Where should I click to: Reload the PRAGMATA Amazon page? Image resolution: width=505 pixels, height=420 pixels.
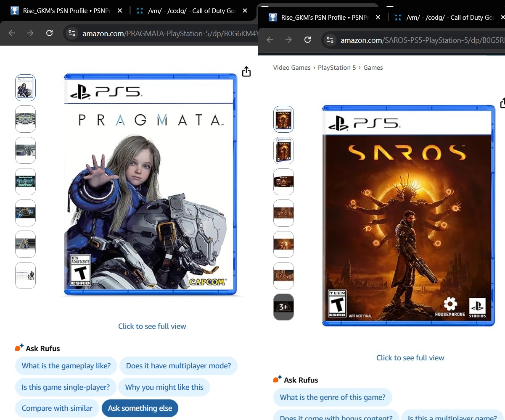[x=49, y=33]
